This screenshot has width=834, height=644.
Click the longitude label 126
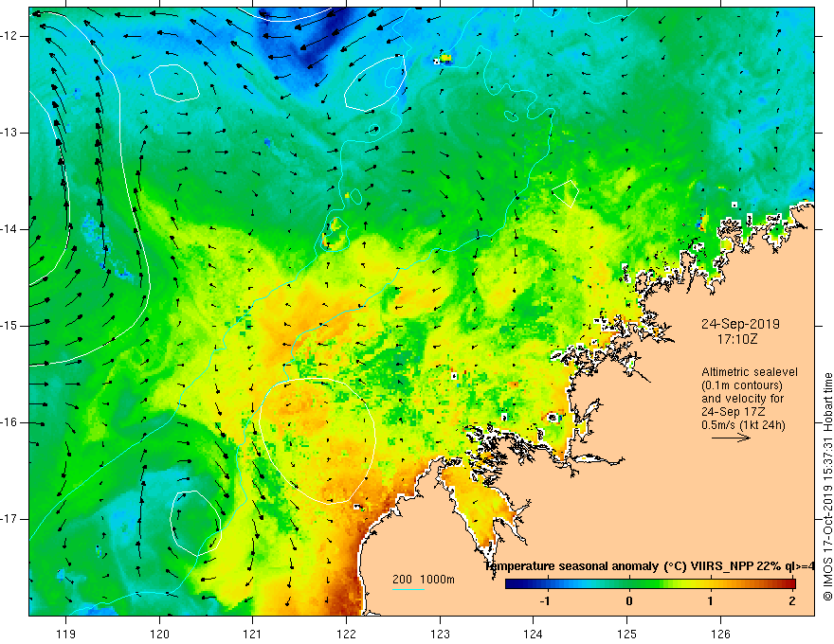point(720,634)
